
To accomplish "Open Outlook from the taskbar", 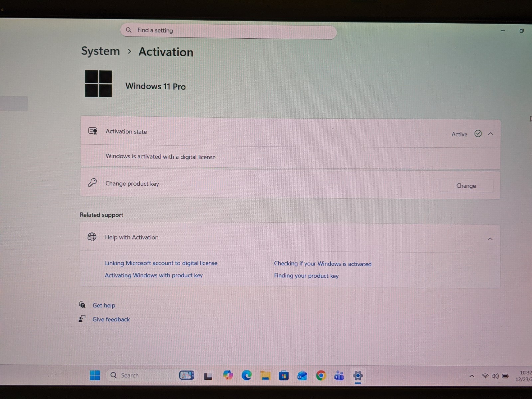I will click(302, 376).
